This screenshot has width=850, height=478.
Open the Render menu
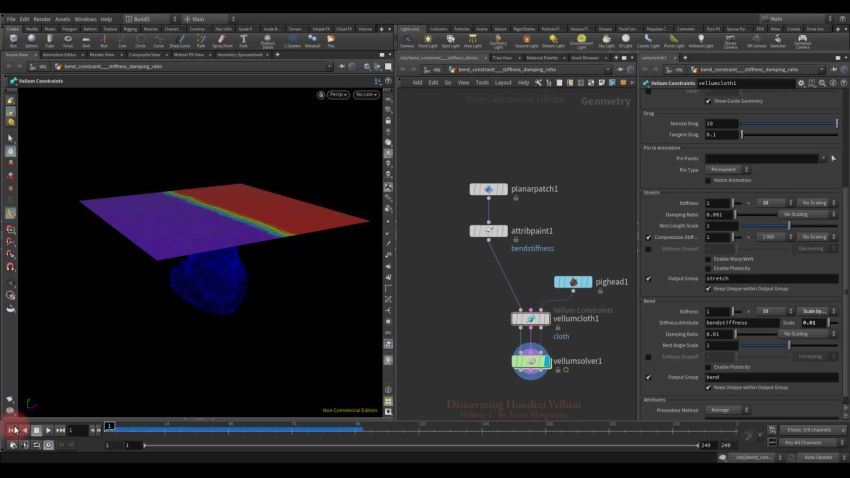click(x=42, y=19)
